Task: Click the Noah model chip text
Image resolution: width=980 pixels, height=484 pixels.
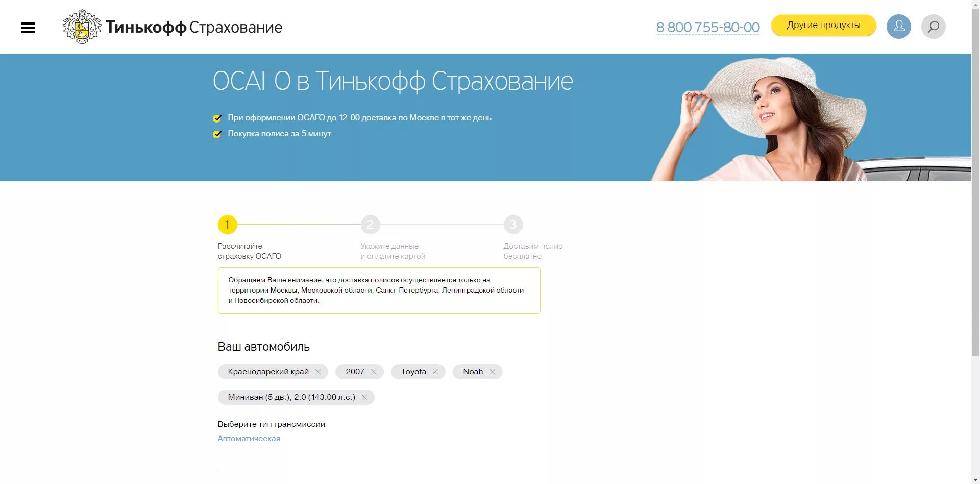Action: (473, 372)
